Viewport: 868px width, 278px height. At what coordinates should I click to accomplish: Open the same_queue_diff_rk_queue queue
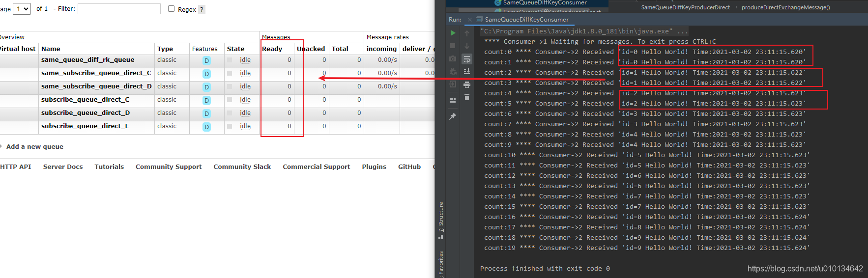87,59
